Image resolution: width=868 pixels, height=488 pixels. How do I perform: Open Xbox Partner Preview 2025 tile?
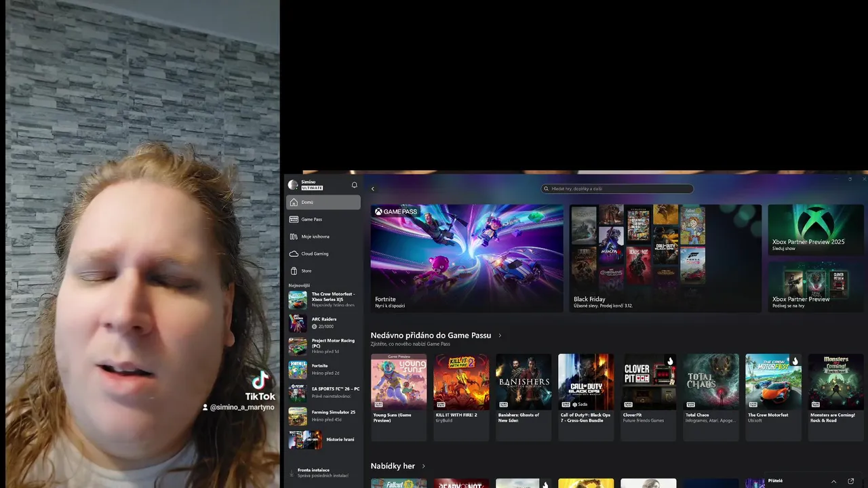tap(816, 230)
